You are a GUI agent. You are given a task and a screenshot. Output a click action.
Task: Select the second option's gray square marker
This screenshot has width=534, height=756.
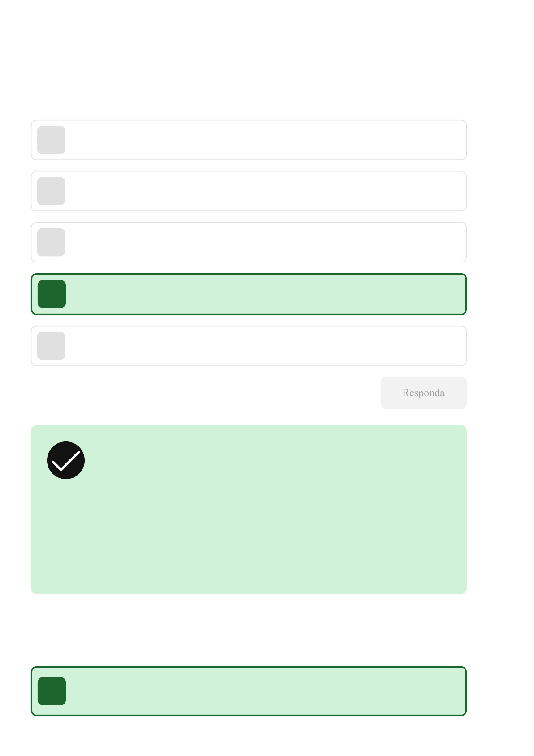click(51, 191)
